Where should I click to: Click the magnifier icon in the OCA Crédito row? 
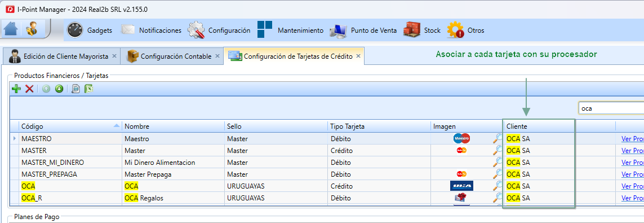[x=498, y=186]
